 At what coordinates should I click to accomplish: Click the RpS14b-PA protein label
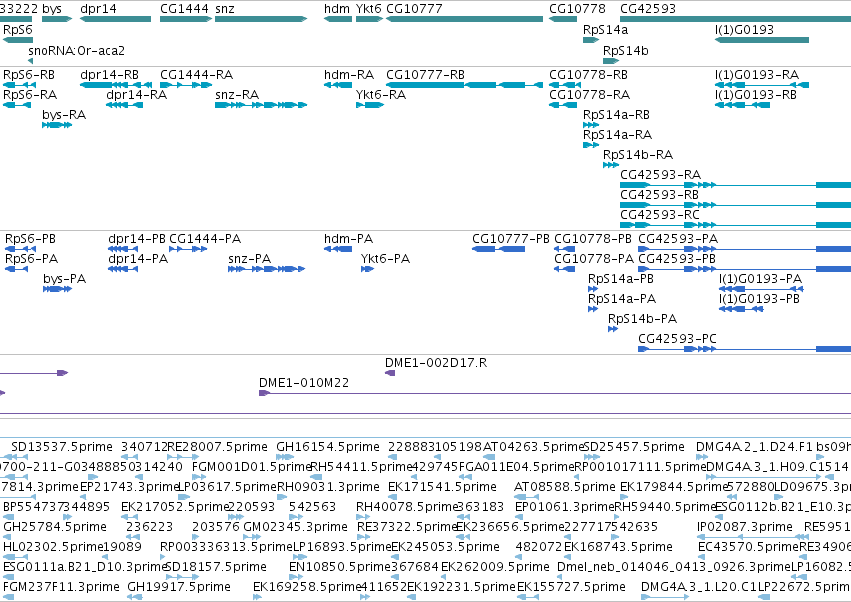click(642, 319)
